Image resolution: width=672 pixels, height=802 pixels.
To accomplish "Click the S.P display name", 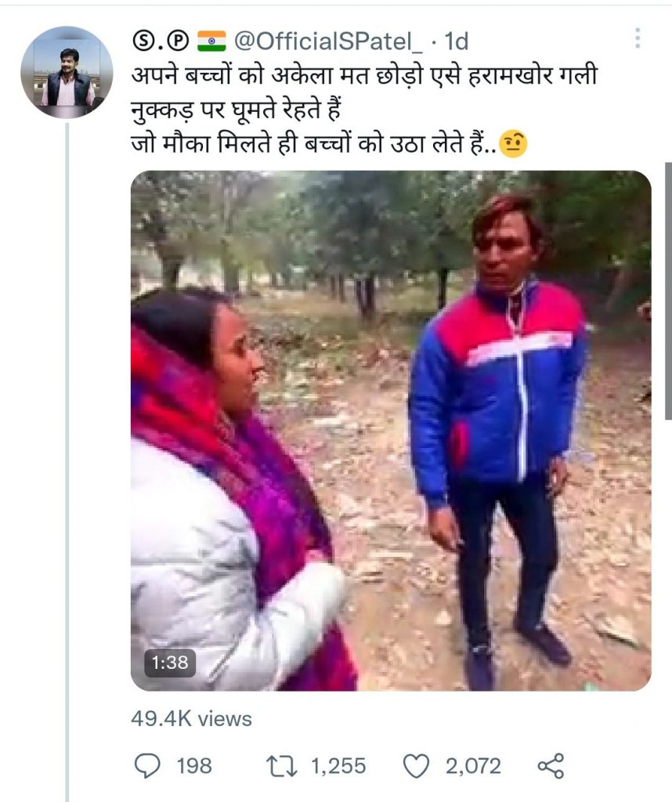I will (x=161, y=41).
